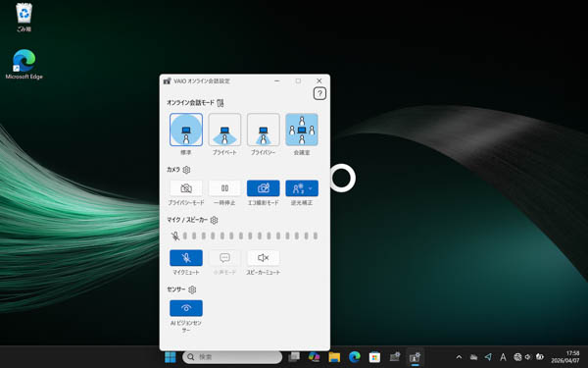Close the VAIO オンライン会話設定 window
This screenshot has height=368, width=588.
pos(319,80)
